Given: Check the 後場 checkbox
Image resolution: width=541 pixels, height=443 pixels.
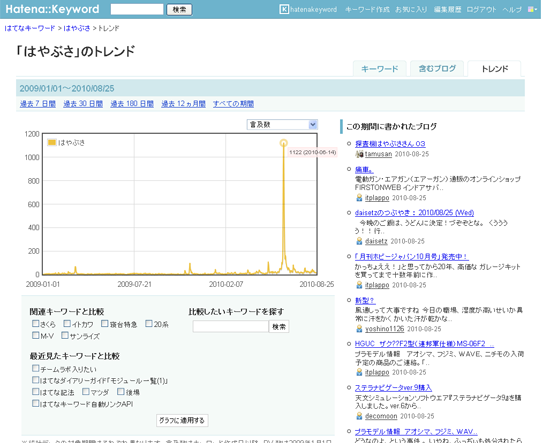Looking at the screenshot, I should click(120, 392).
